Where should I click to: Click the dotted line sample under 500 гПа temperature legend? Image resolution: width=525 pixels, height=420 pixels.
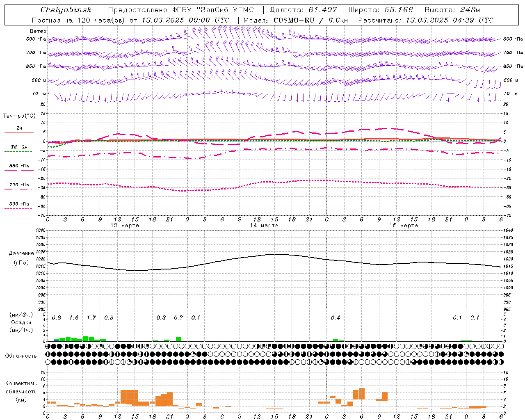(x=18, y=209)
